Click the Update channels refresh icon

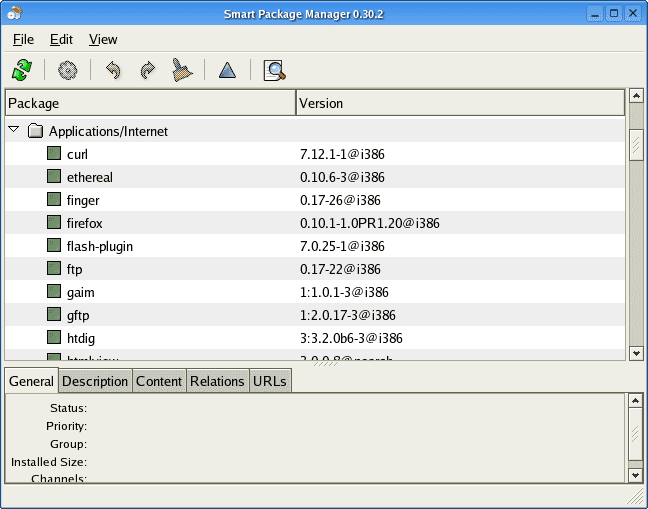click(x=22, y=70)
